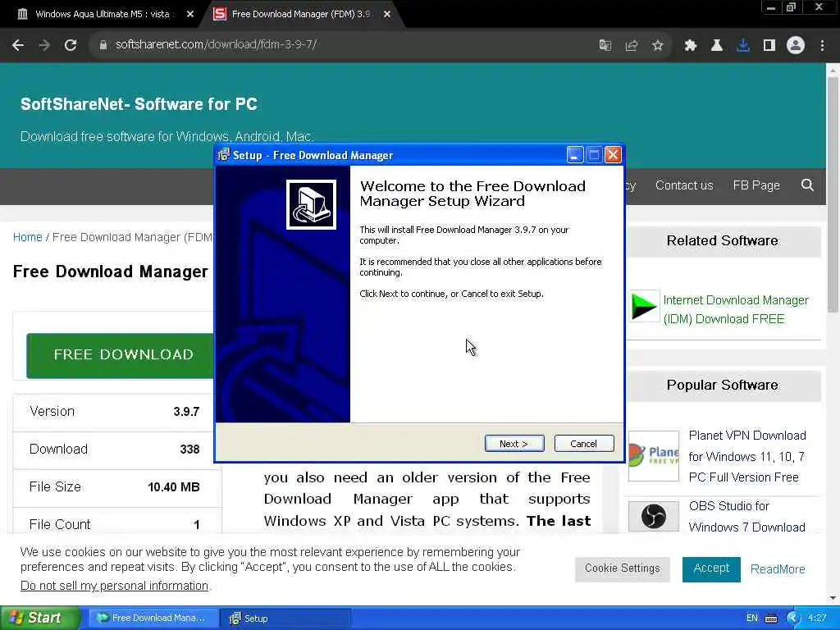Screen dimensions: 840x630
Task: Open the profile avatar menu
Action: [x=796, y=46]
